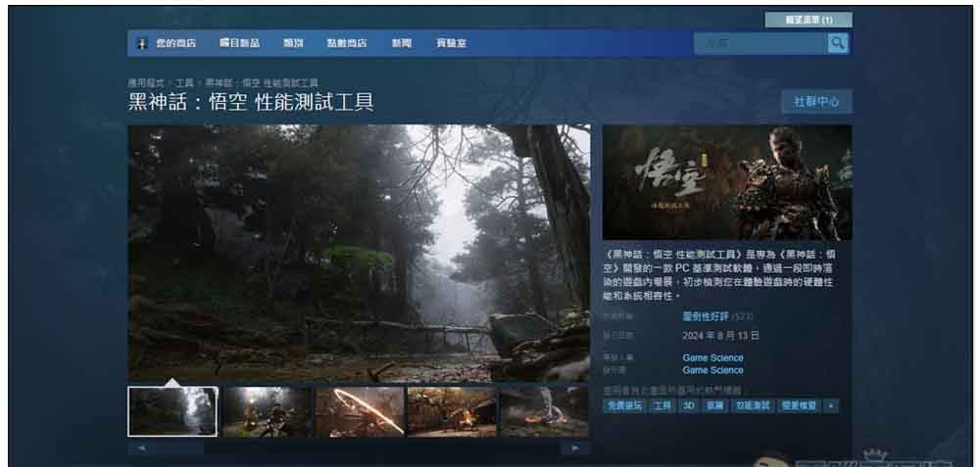
Task: Open the developer Game Science link
Action: 713,357
